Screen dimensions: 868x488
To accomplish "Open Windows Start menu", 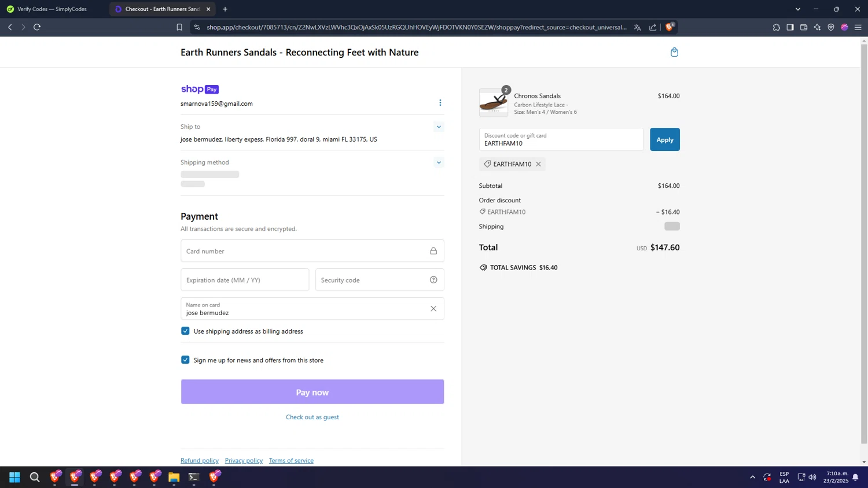I will point(14,477).
